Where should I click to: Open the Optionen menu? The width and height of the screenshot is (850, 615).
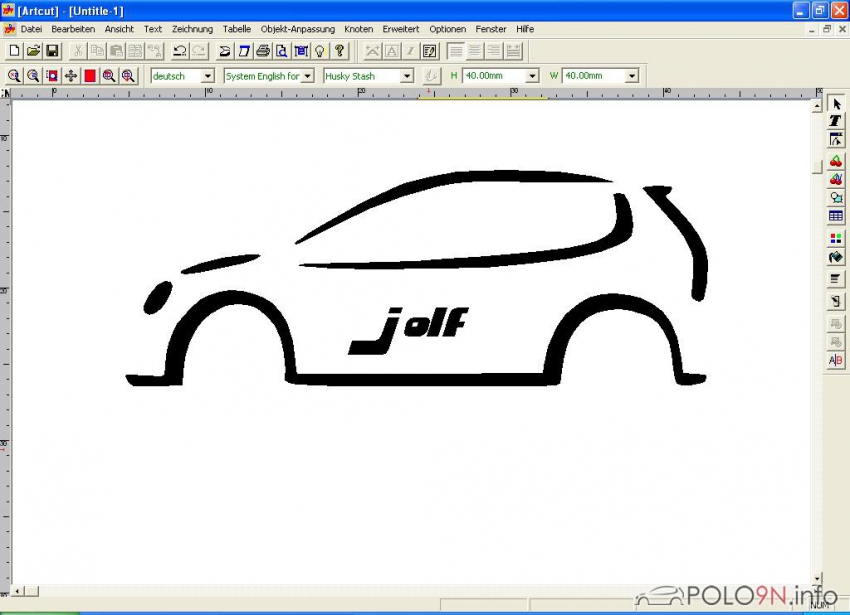448,29
